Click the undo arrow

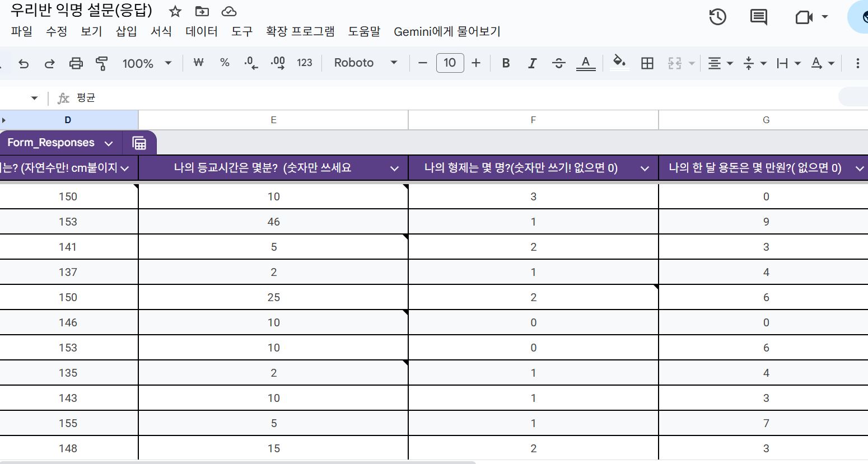tap(24, 63)
